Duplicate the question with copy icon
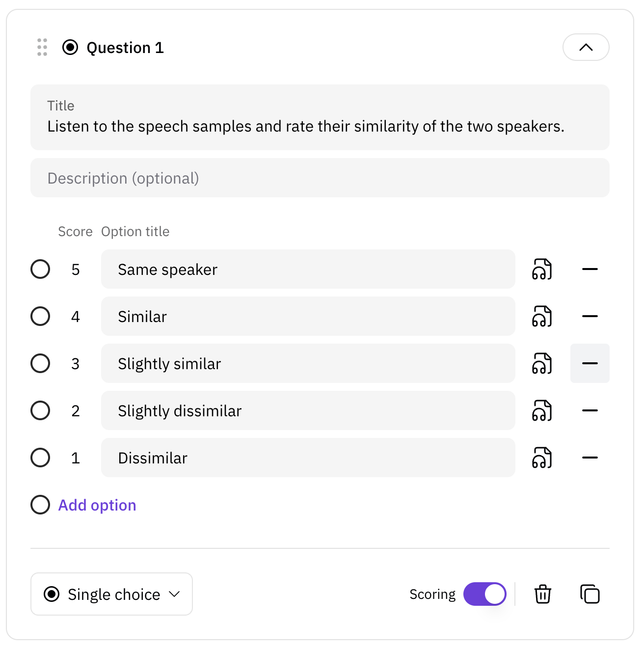 590,594
